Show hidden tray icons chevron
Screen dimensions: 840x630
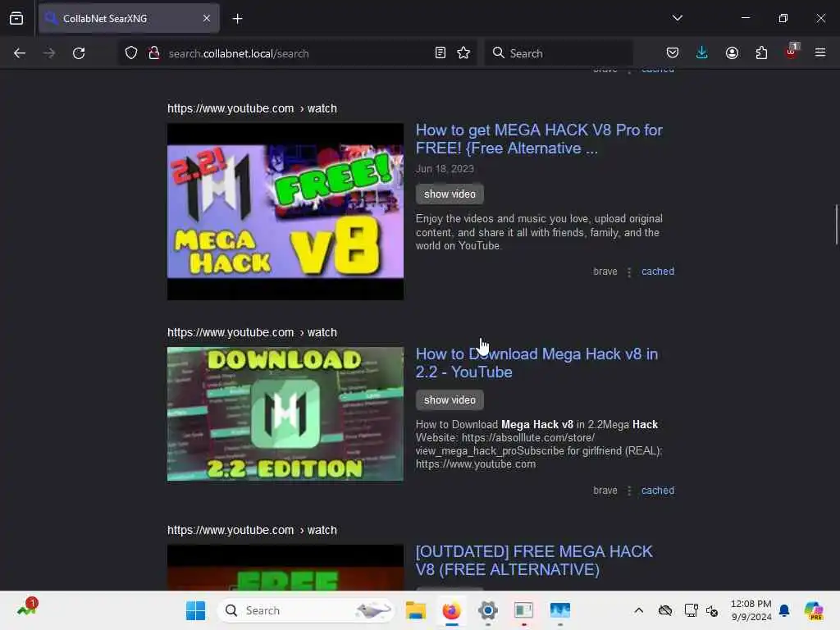pyautogui.click(x=638, y=610)
